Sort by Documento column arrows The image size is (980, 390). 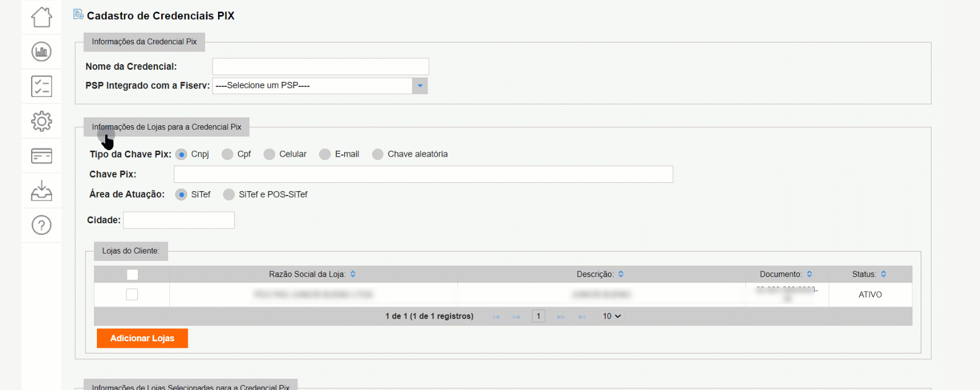coord(809,274)
